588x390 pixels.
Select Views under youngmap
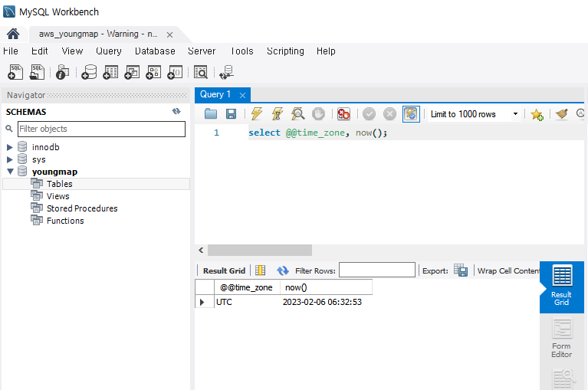[57, 196]
